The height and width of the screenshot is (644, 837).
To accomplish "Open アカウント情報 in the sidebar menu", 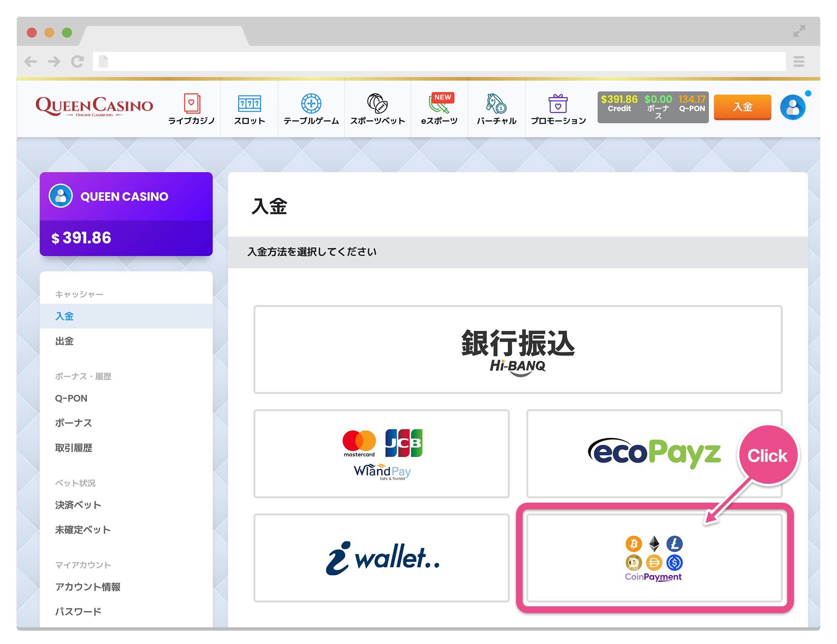I will [126, 587].
